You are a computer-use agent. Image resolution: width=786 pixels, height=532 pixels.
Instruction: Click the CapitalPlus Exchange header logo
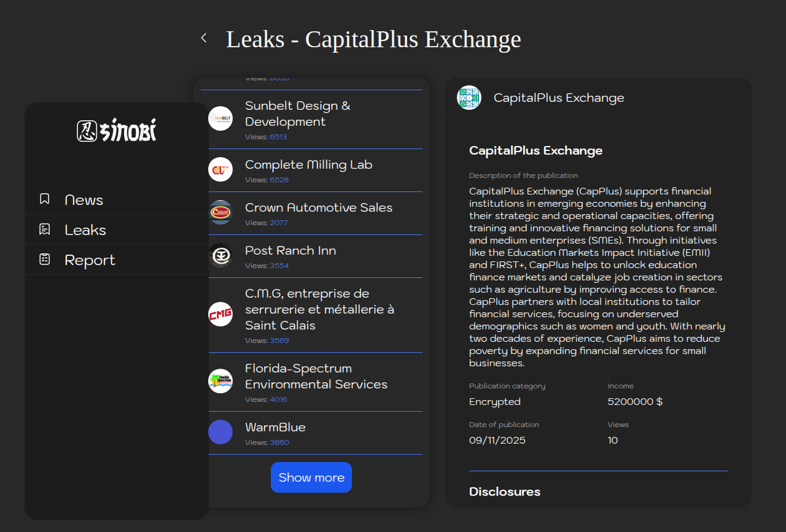click(x=469, y=98)
